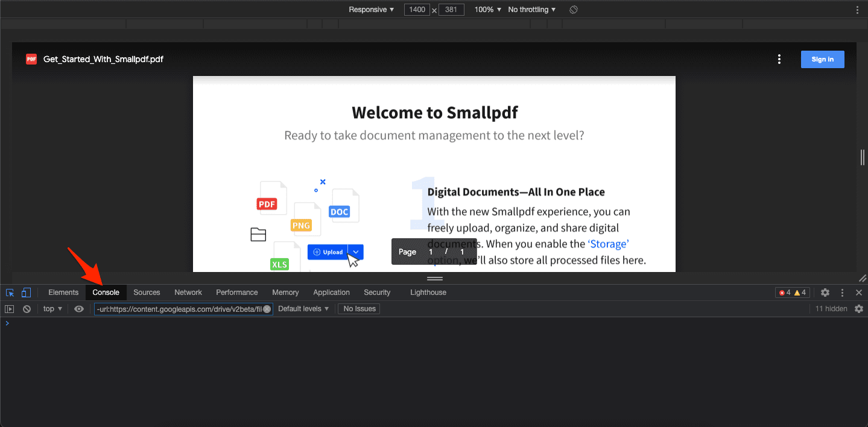Click the clear console icon
The height and width of the screenshot is (427, 868).
coord(27,309)
